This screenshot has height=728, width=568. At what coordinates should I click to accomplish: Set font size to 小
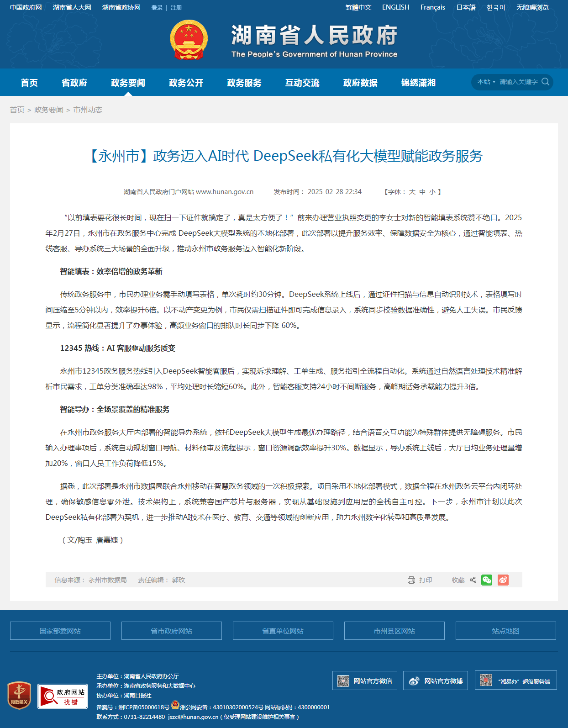[x=432, y=192]
